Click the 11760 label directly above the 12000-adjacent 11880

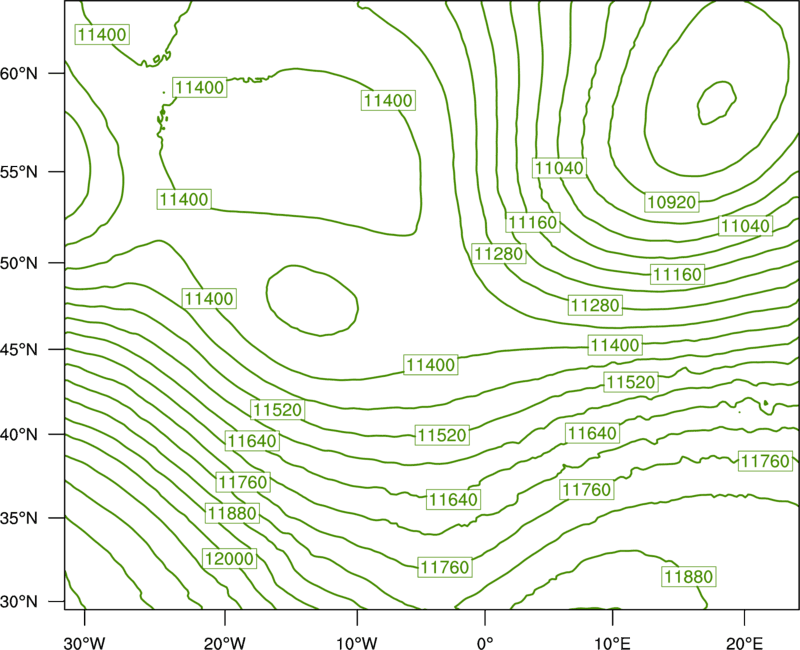point(243,482)
